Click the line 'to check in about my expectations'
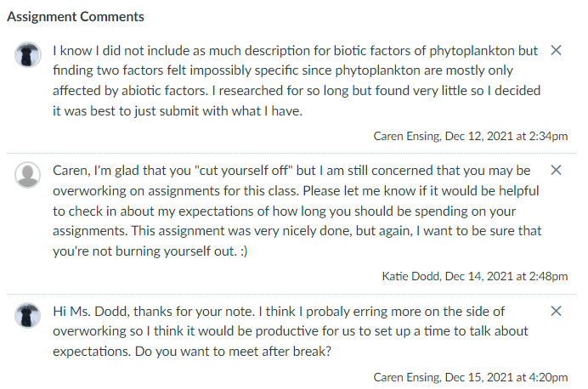Viewport: 588px width, 389px height. pos(285,211)
